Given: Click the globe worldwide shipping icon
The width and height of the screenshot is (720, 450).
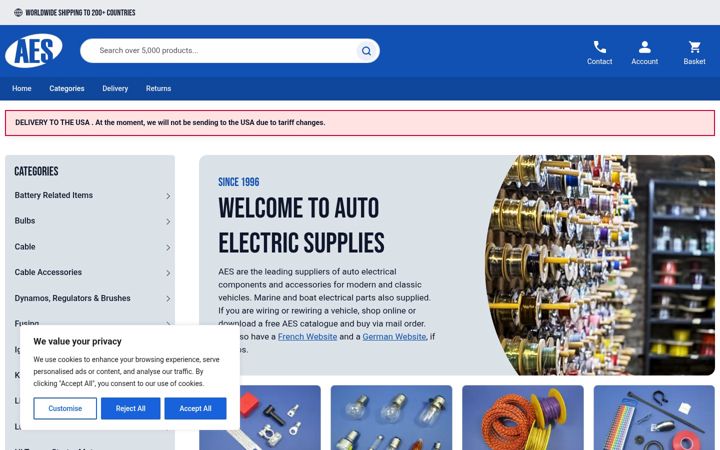Looking at the screenshot, I should coord(18,12).
